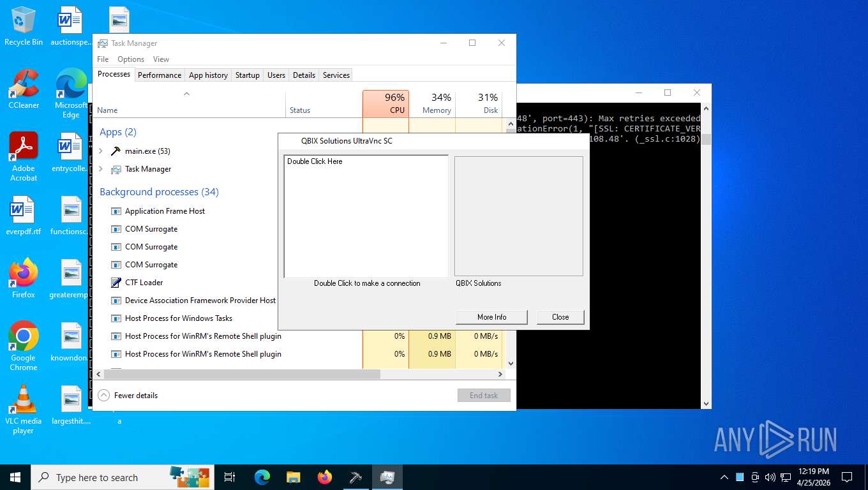The image size is (868, 490).
Task: Maximize the console window behind Task Manager
Action: coord(668,93)
